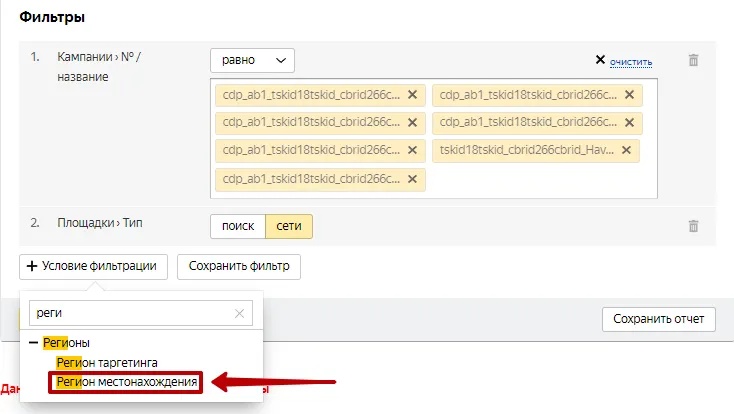Open the Условие фильтрации dropdown
Viewport: 734px width, 414px height.
(93, 266)
